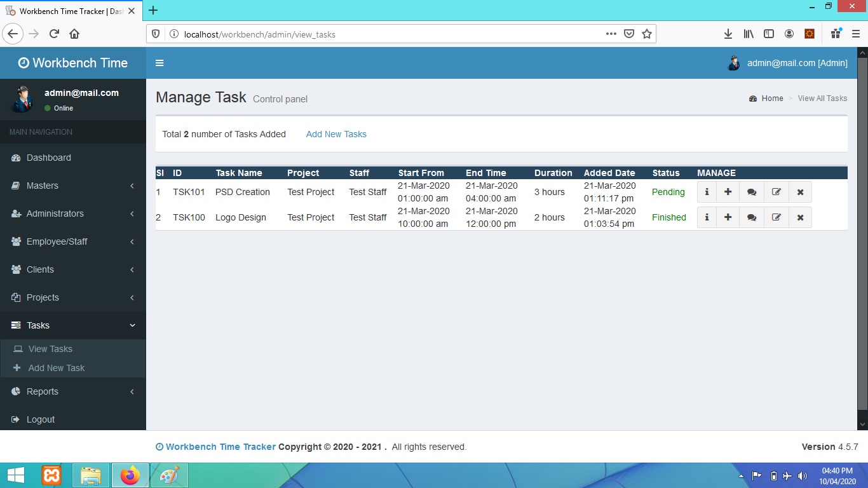The height and width of the screenshot is (488, 868).
Task: Click Logout in the sidebar
Action: point(41,419)
